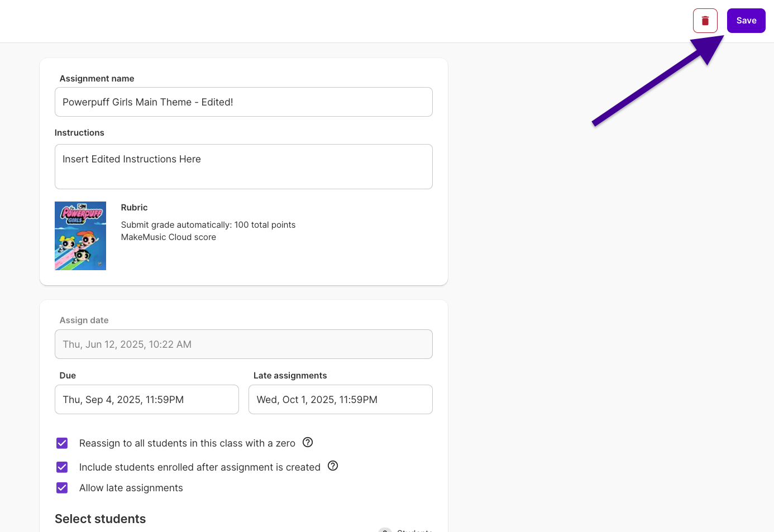Open the Late assignments date picker
774x532 pixels.
coord(340,399)
